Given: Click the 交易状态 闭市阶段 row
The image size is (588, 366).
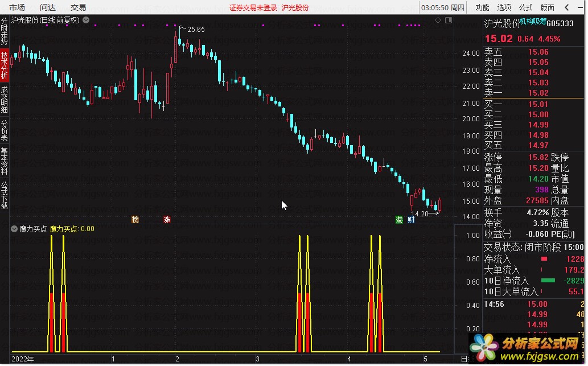Looking at the screenshot, I should [534, 248].
